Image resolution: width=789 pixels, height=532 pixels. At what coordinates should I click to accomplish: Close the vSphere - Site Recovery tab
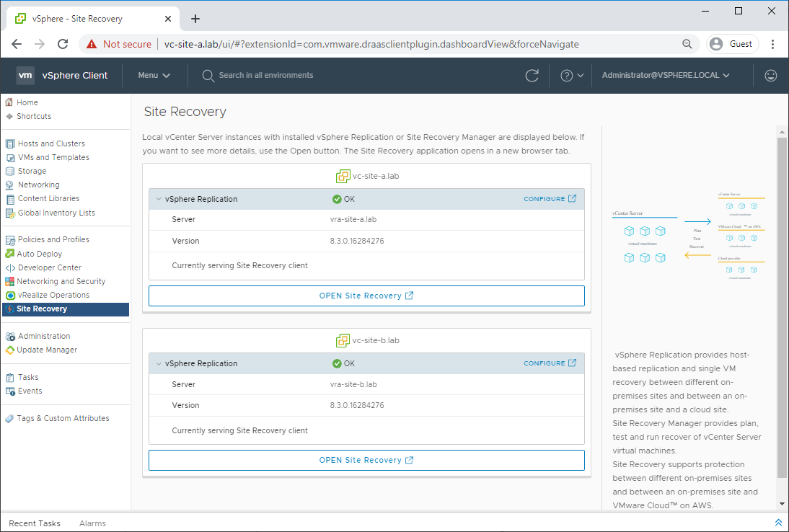(168, 19)
